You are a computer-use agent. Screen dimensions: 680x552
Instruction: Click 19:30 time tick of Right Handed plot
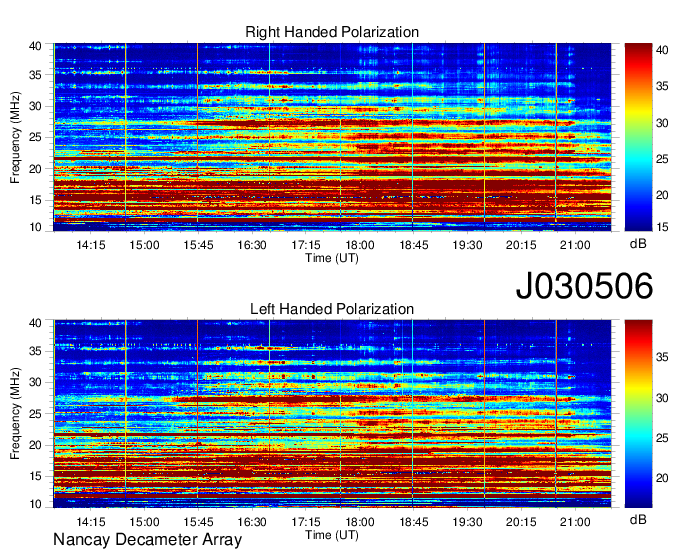coord(468,245)
